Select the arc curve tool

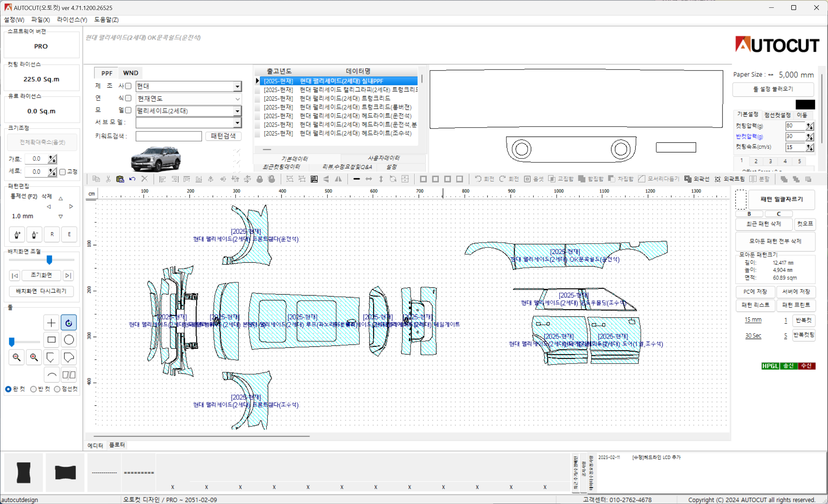(52, 375)
